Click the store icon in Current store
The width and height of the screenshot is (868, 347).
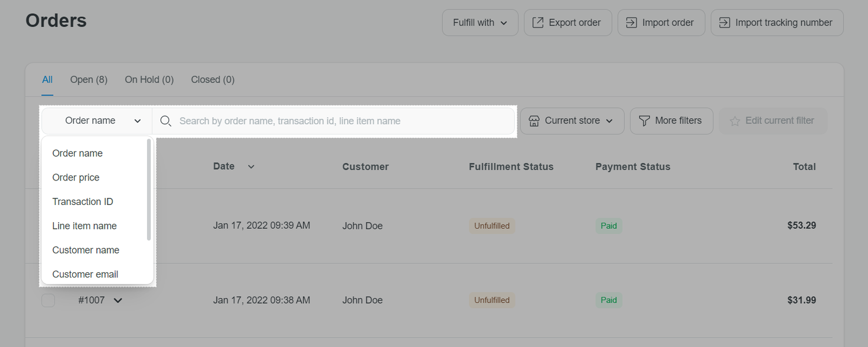[x=534, y=121]
